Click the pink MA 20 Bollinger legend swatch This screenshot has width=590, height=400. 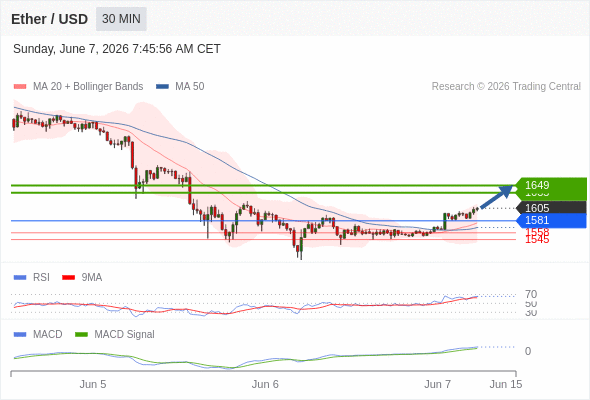coord(20,87)
